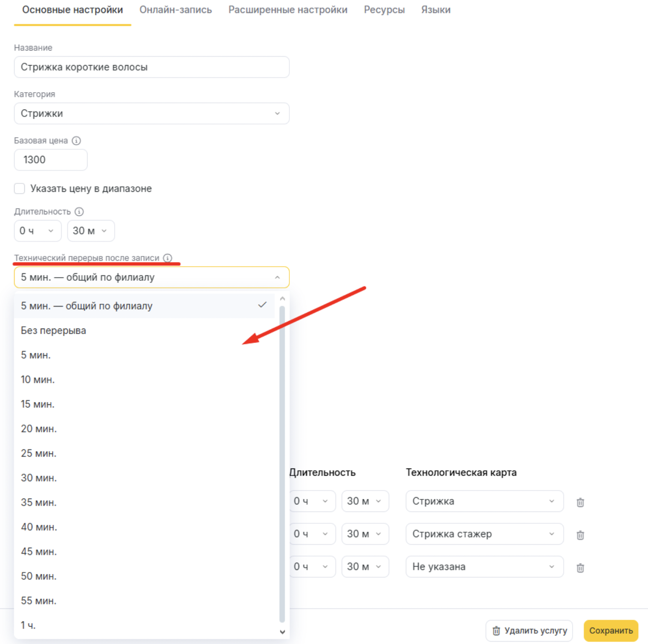
Task: Click scroll-up arrow of dropdown list
Action: [x=282, y=299]
